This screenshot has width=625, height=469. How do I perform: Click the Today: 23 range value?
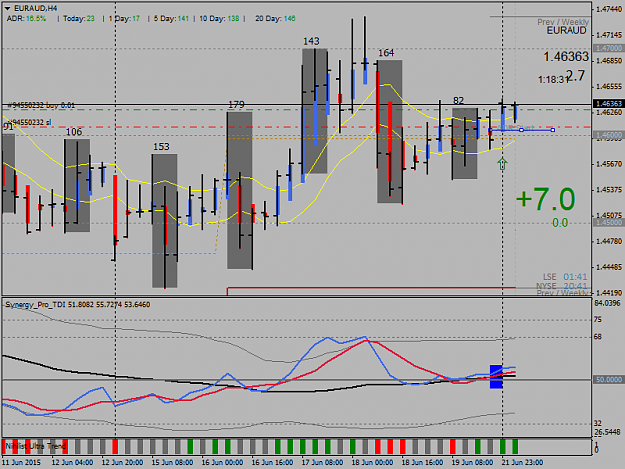79,19
